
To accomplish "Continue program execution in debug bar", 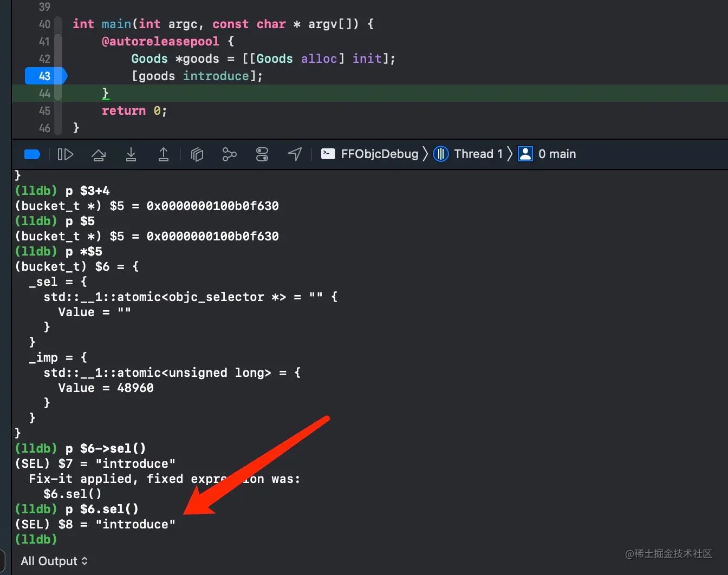I will click(x=65, y=154).
